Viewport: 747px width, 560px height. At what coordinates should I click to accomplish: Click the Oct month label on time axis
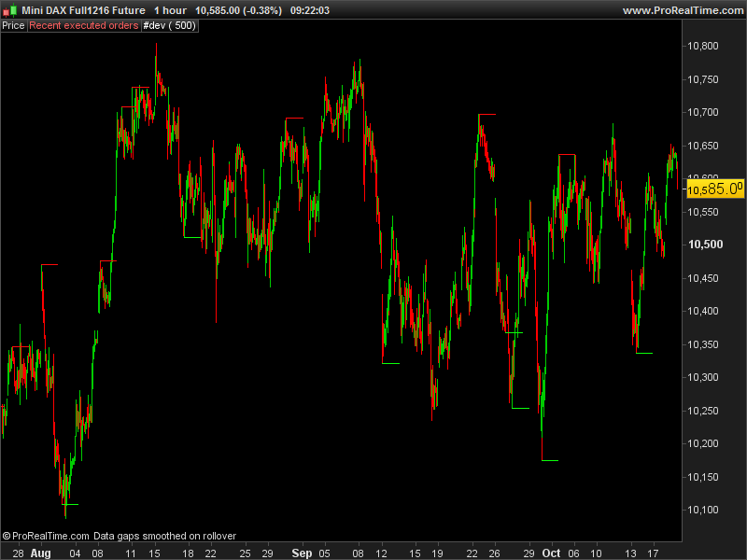pos(551,553)
